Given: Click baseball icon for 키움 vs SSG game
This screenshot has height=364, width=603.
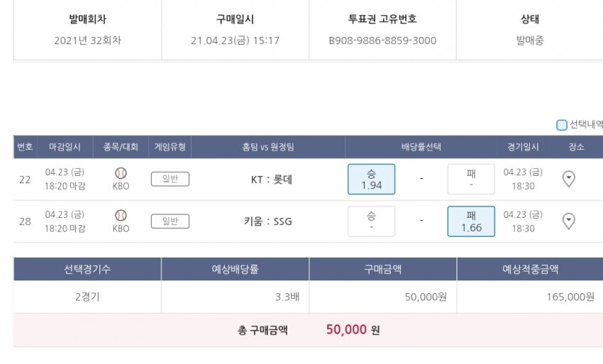Looking at the screenshot, I should coord(121,214).
